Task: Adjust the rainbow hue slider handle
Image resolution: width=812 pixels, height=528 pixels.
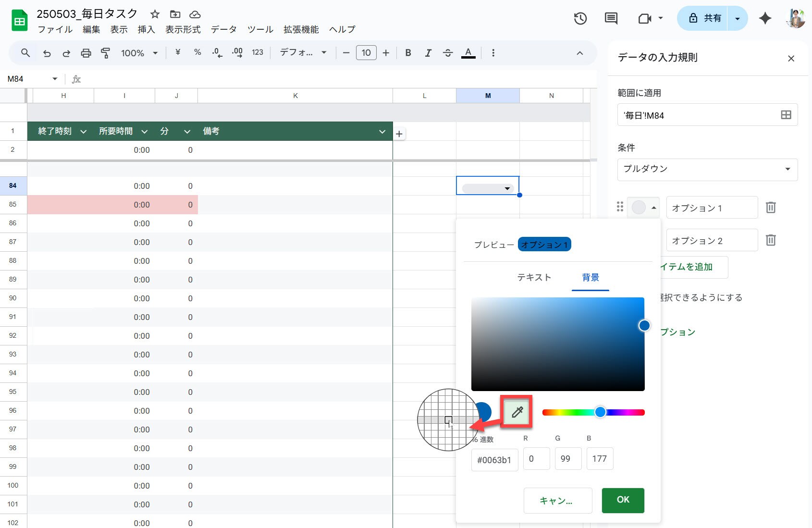Action: click(x=600, y=412)
